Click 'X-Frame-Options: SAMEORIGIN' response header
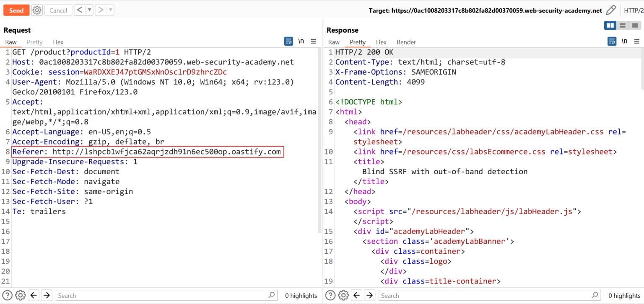 click(x=396, y=72)
